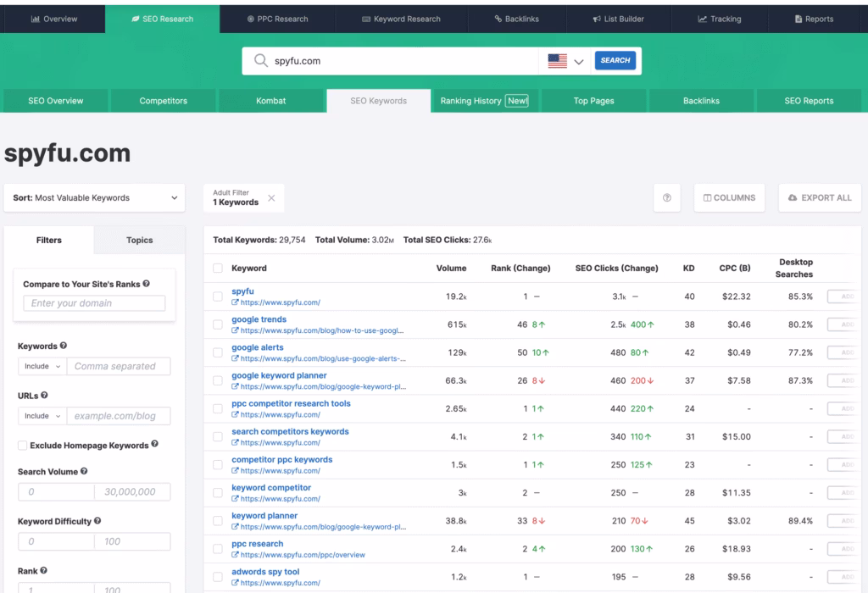Open the Most Valuable Keywords sort dropdown
The height and width of the screenshot is (593, 868).
click(94, 197)
